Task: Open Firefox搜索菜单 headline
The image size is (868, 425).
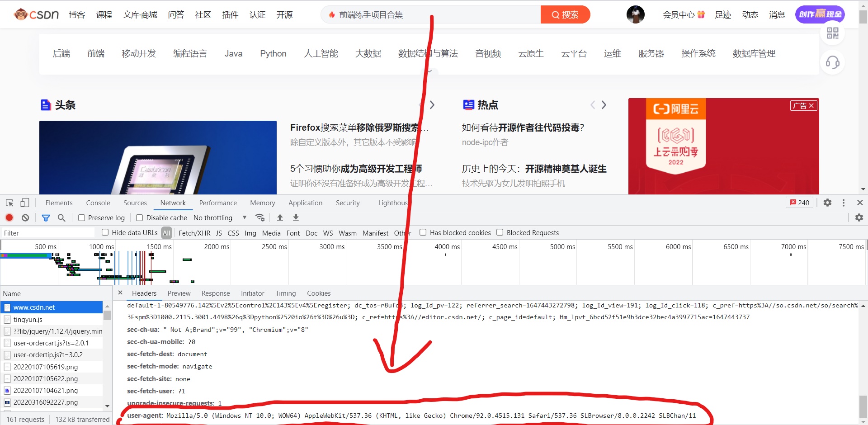Action: (359, 127)
